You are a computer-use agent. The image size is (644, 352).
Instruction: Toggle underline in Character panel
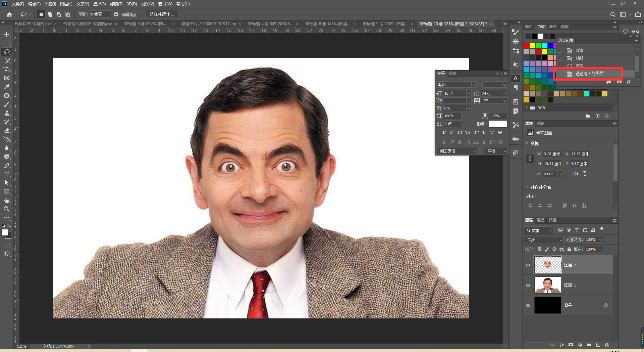coord(492,133)
